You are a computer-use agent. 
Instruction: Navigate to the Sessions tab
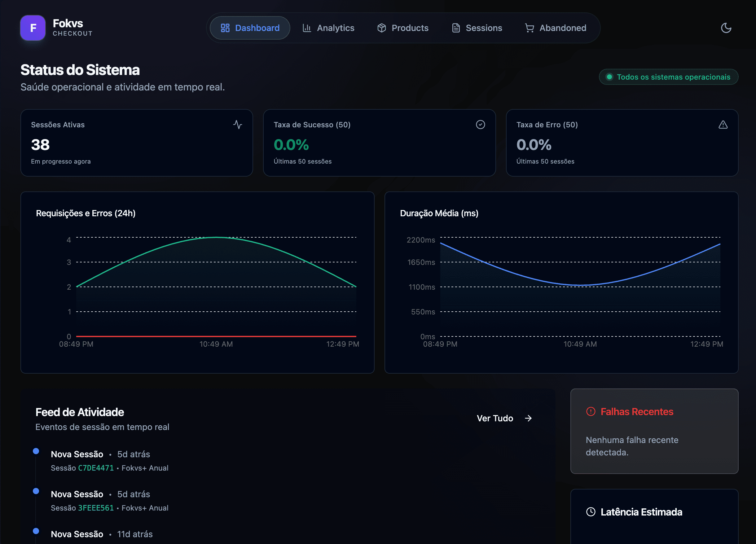pyautogui.click(x=484, y=28)
